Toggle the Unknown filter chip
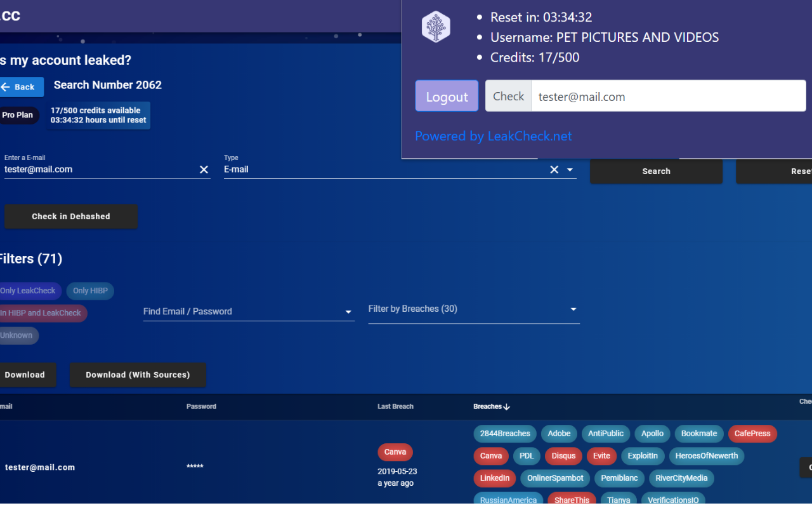Image resolution: width=812 pixels, height=508 pixels. click(16, 335)
